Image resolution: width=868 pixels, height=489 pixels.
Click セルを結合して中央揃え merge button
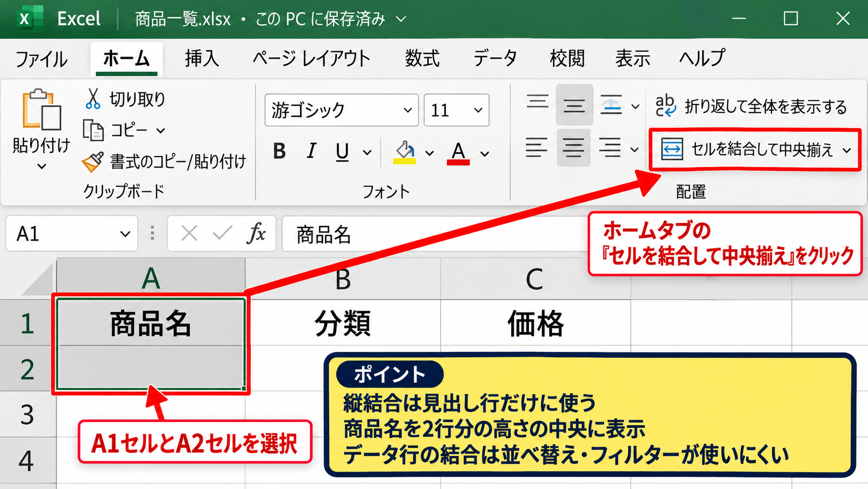tap(747, 150)
